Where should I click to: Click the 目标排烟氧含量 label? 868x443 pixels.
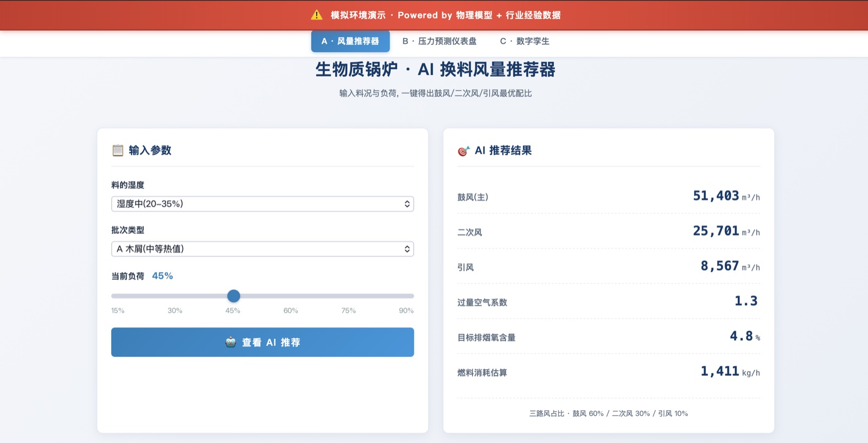pyautogui.click(x=487, y=338)
